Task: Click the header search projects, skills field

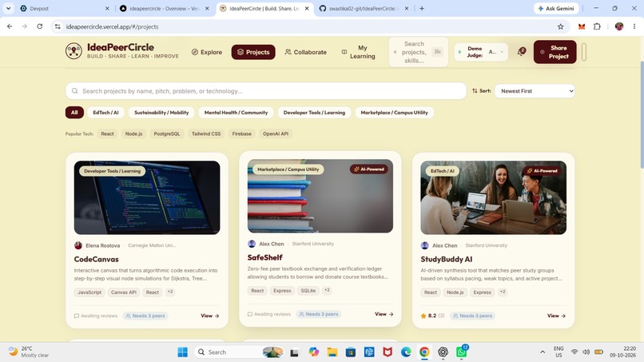Action: 418,52
